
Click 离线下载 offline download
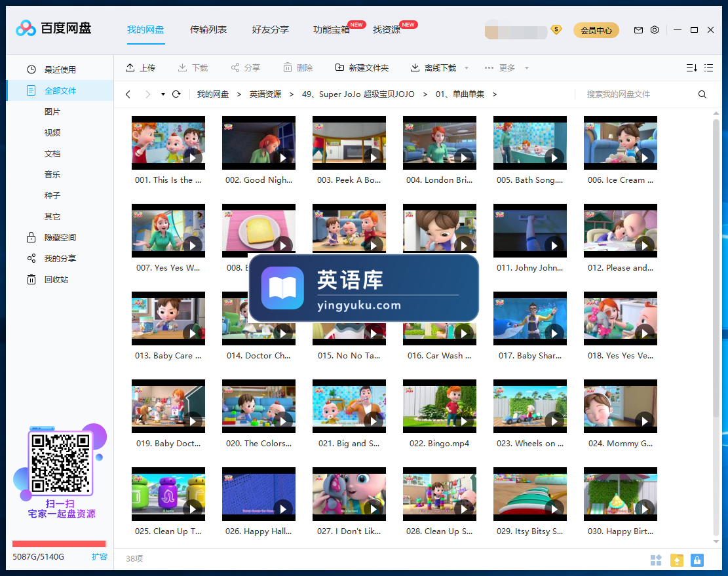(x=434, y=68)
